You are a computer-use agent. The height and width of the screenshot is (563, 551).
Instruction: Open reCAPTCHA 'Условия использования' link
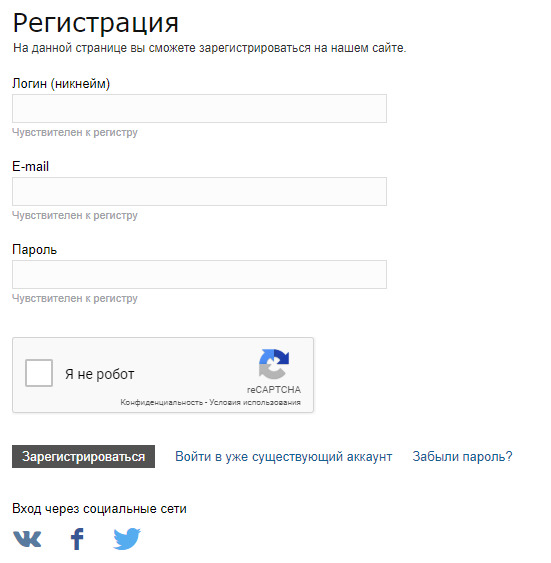tap(255, 402)
